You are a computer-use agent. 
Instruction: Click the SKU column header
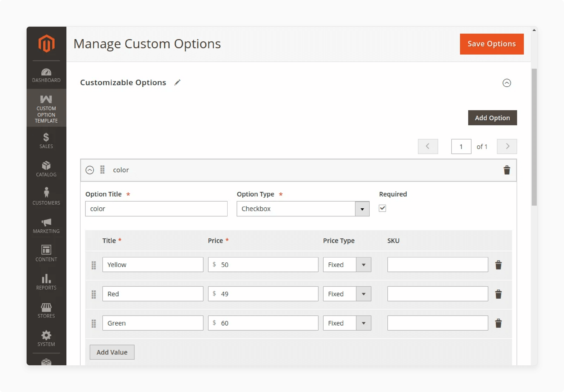pos(394,241)
